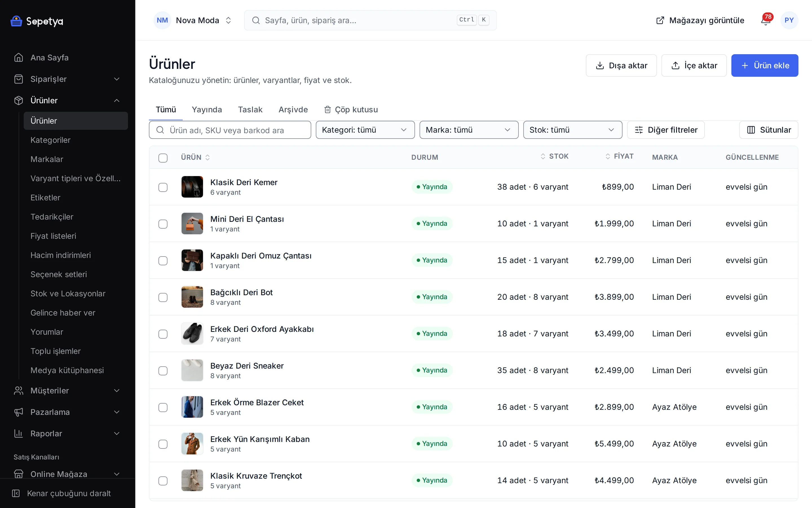Expand the Siparişler sidebar chevron
Viewport: 812px width, 508px height.
[x=117, y=79]
